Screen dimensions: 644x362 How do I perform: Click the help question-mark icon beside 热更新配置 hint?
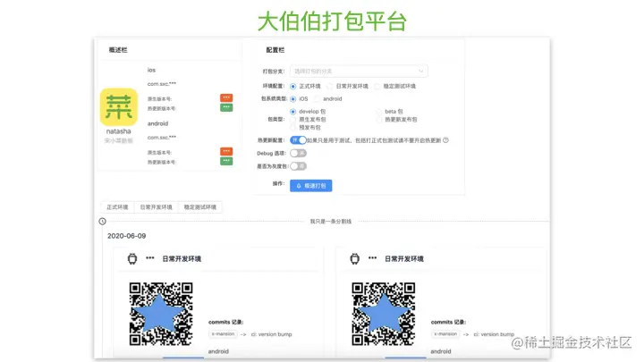tap(445, 140)
